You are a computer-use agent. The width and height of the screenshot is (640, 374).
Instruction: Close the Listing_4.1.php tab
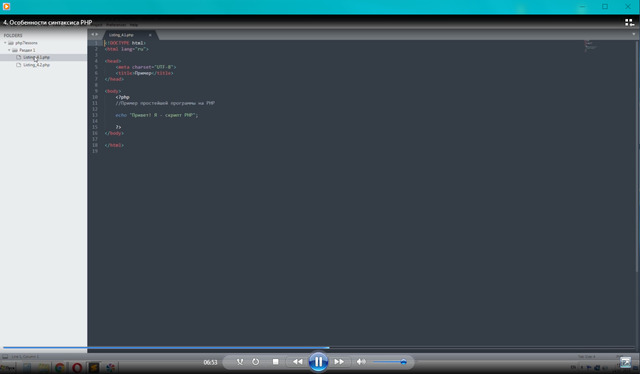(x=150, y=35)
